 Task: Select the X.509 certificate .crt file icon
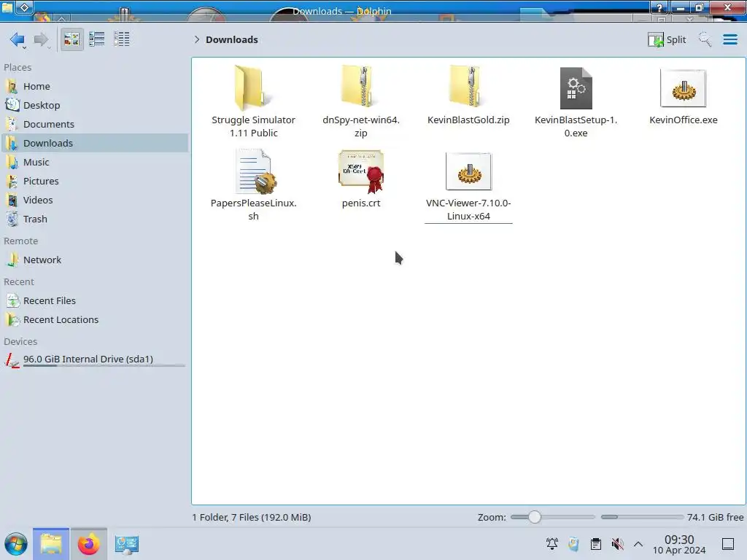361,171
